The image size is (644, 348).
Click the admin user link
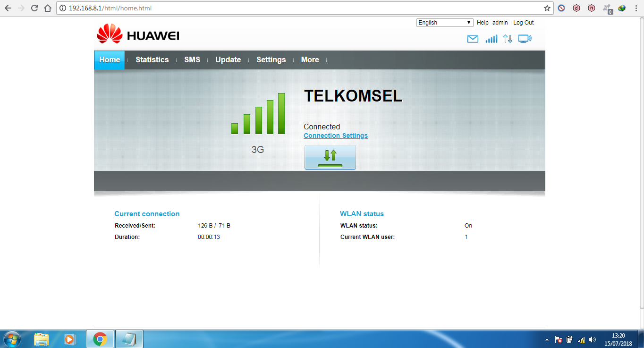[x=500, y=23]
